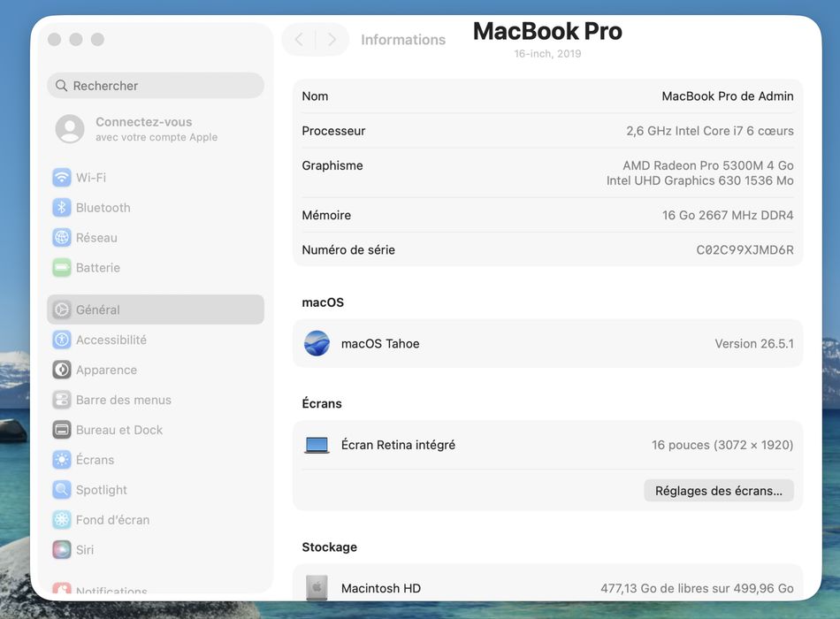Click the Écrans sun icon in sidebar
Image resolution: width=840 pixels, height=619 pixels.
pos(62,459)
